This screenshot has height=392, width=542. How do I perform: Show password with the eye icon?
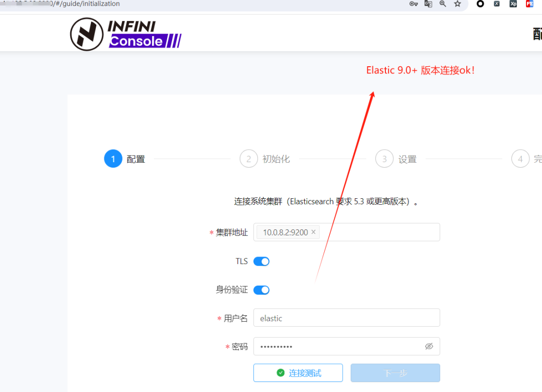pyautogui.click(x=429, y=346)
